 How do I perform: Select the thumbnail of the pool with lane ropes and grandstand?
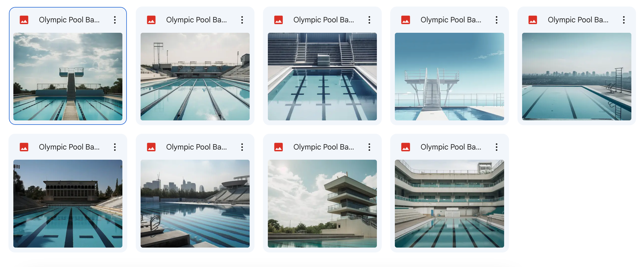click(195, 76)
